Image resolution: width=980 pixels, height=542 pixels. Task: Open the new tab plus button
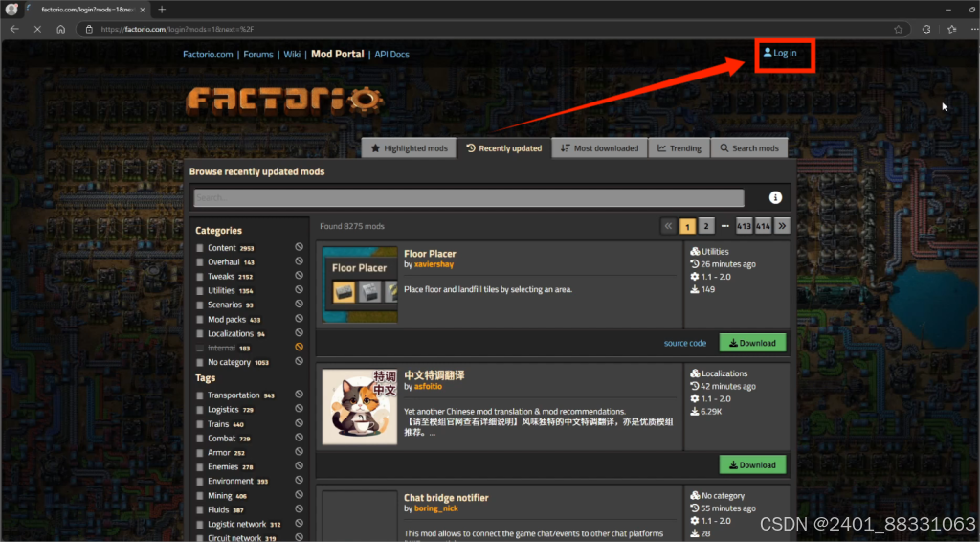coord(162,10)
